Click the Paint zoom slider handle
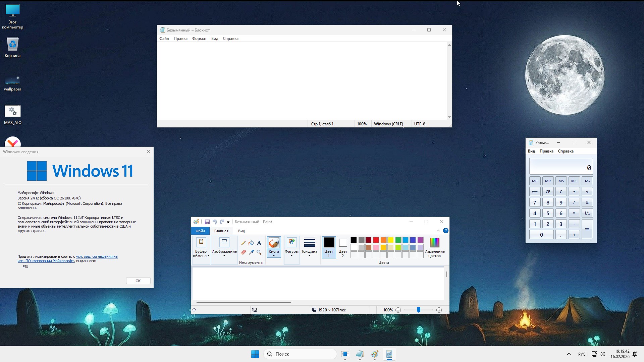Screen dimensions: 644x362 [418, 310]
